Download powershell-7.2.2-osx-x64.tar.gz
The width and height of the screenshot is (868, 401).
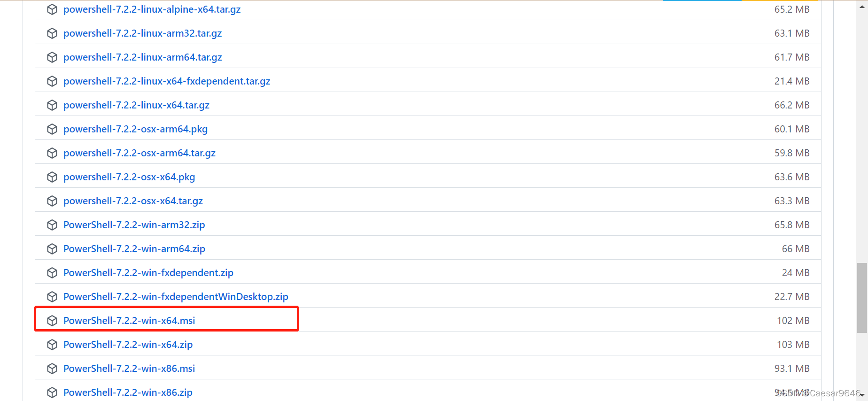(133, 201)
